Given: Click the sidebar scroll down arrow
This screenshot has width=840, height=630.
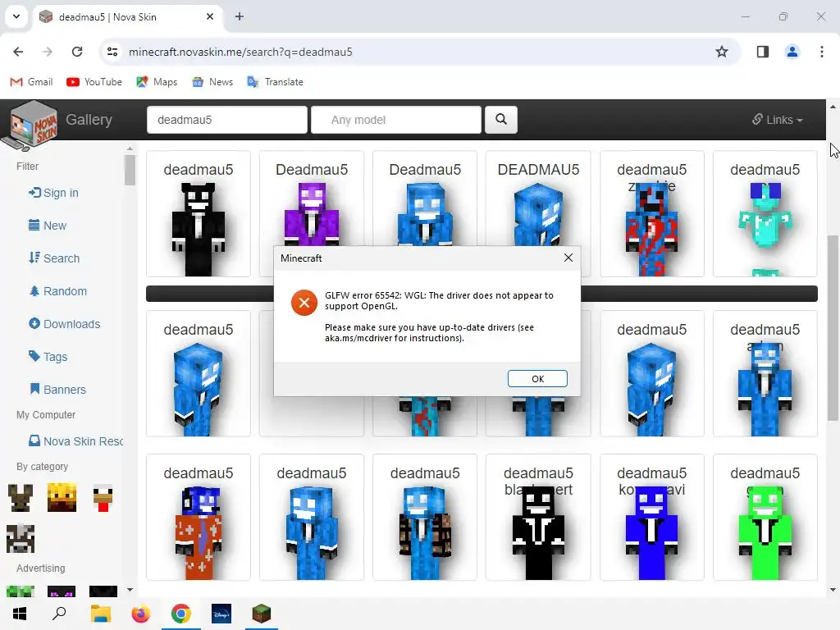Looking at the screenshot, I should (x=130, y=590).
